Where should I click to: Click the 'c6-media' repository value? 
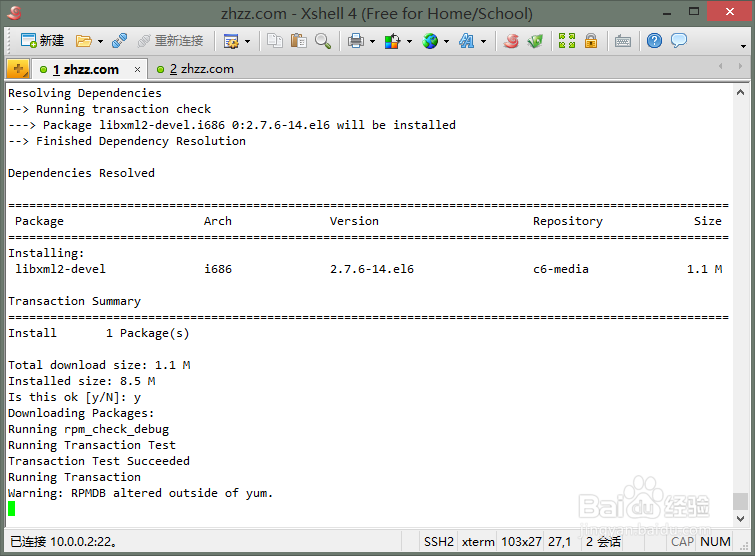(x=560, y=269)
